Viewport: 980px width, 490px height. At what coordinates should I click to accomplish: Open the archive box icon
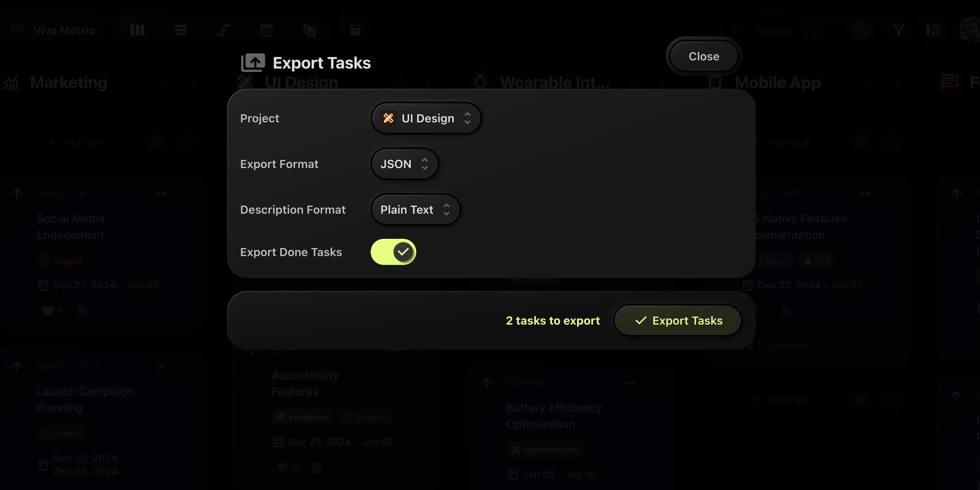point(355,30)
